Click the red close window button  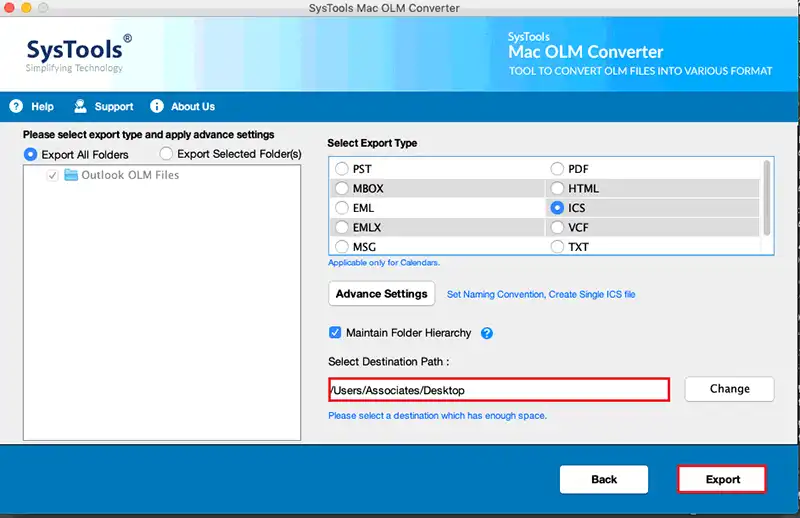[9, 7]
